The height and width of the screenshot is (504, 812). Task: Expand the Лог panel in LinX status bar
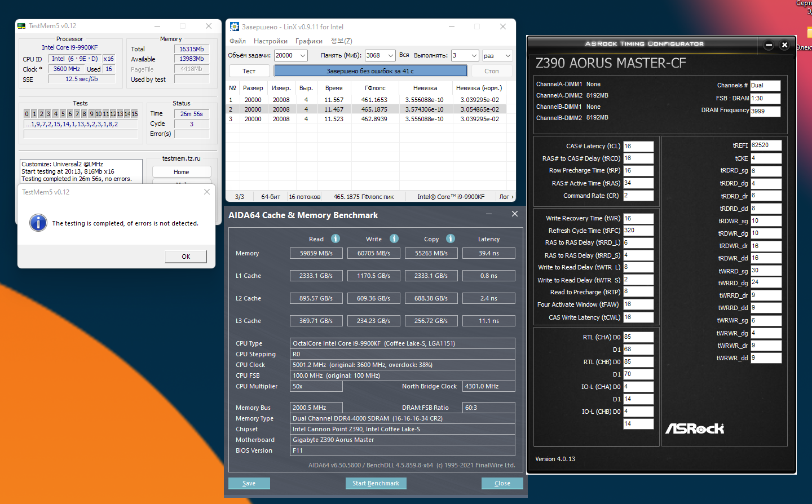(506, 197)
